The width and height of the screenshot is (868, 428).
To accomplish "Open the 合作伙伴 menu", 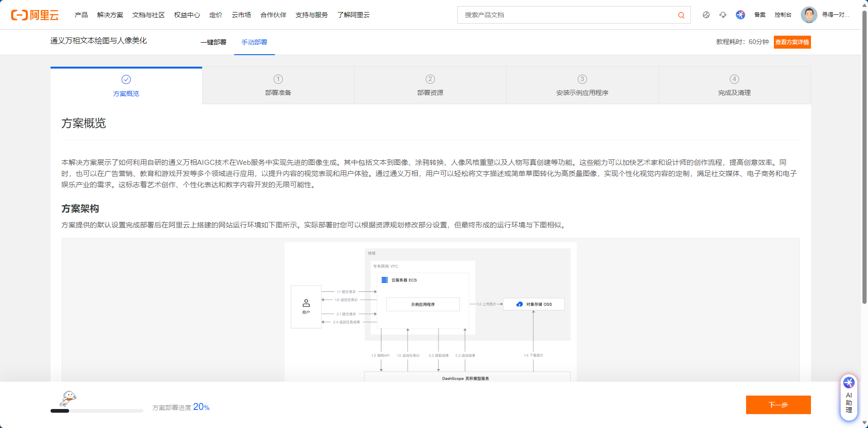I will click(274, 15).
